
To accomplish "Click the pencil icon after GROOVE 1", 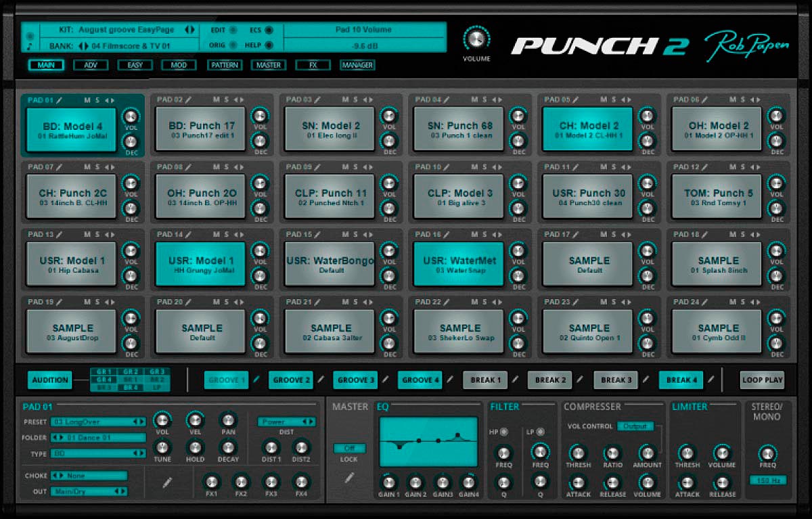I will point(256,380).
